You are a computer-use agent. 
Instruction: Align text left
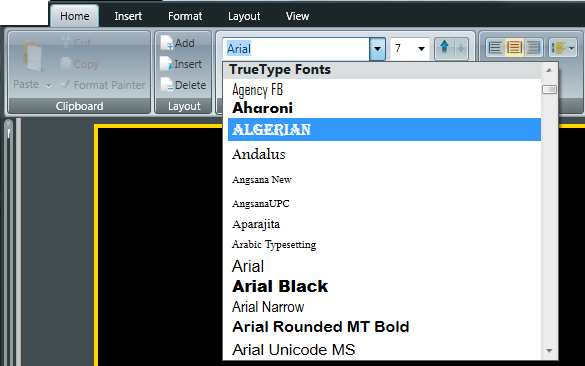495,48
